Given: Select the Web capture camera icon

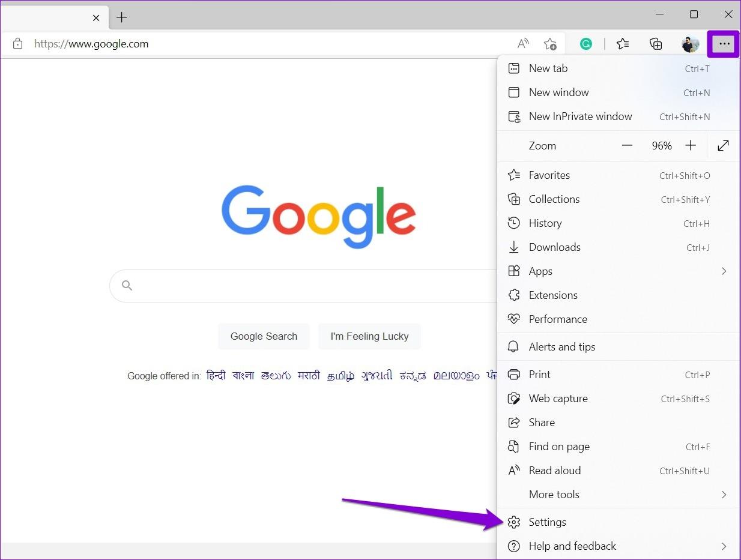Looking at the screenshot, I should click(514, 398).
